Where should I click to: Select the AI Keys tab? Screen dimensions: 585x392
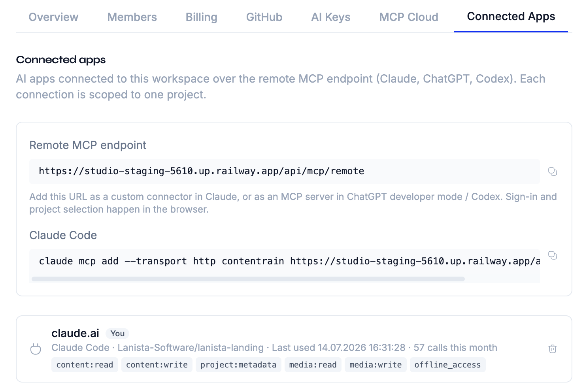tap(331, 17)
